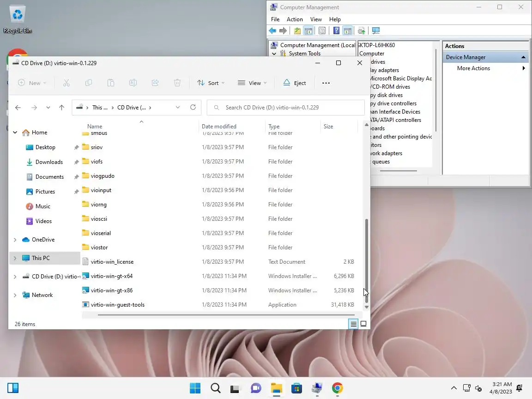Open the View dropdown menu
Screen dimensions: 532x399
pos(252,83)
